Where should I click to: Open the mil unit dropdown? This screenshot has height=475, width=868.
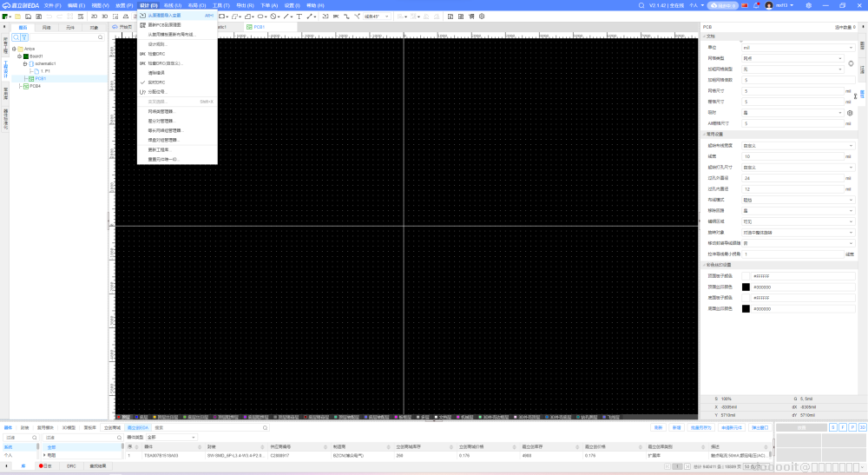(x=799, y=48)
